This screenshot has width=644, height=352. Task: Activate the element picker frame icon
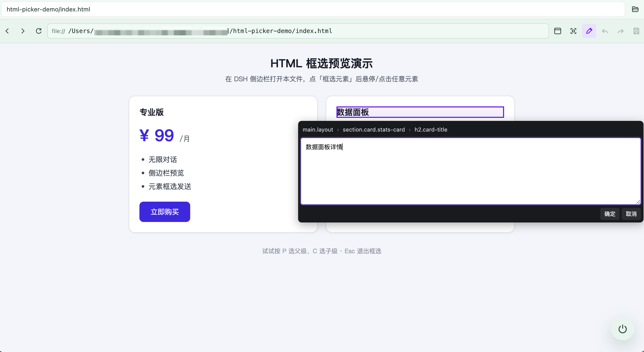tap(573, 31)
